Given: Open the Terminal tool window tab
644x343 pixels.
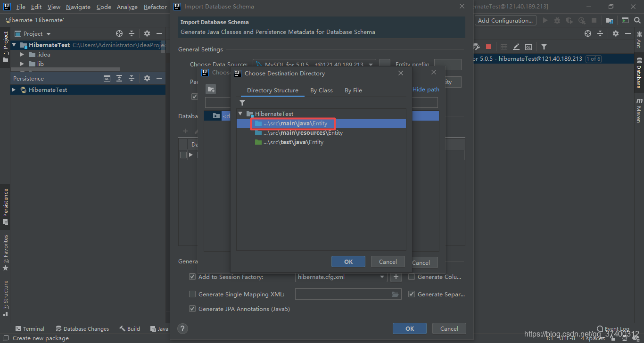Looking at the screenshot, I should click(30, 329).
